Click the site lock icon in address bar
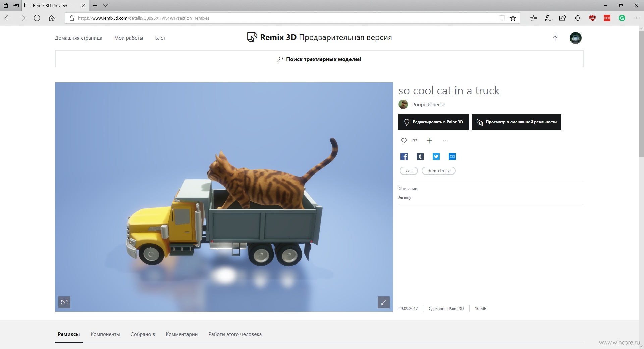Viewport: 644px width, 349px height. click(71, 18)
